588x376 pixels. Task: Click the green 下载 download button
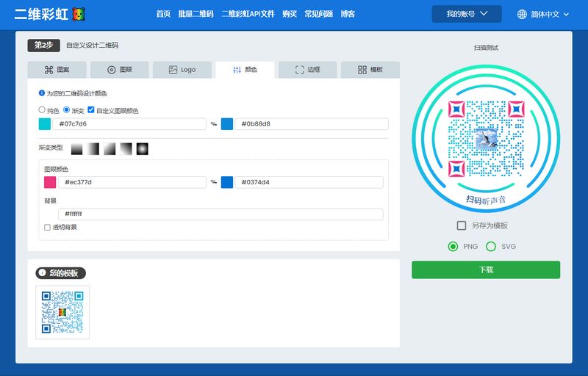[486, 270]
